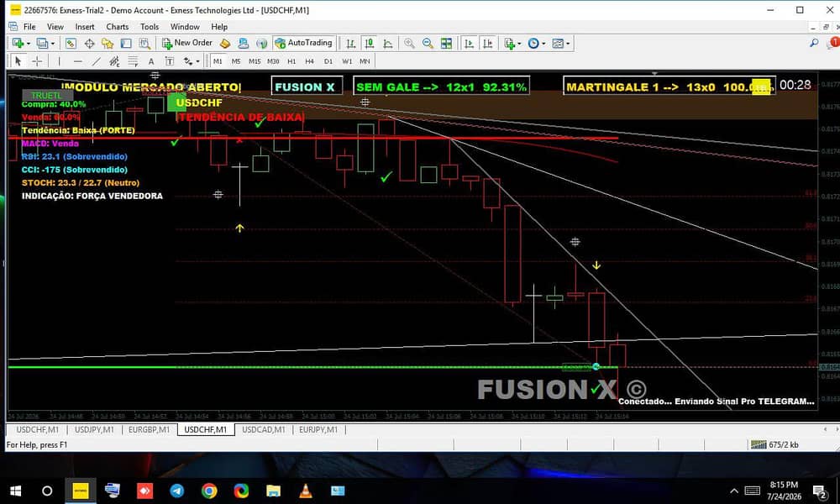840x504 pixels.
Task: Open the Templates dropdown
Action: coord(560,44)
